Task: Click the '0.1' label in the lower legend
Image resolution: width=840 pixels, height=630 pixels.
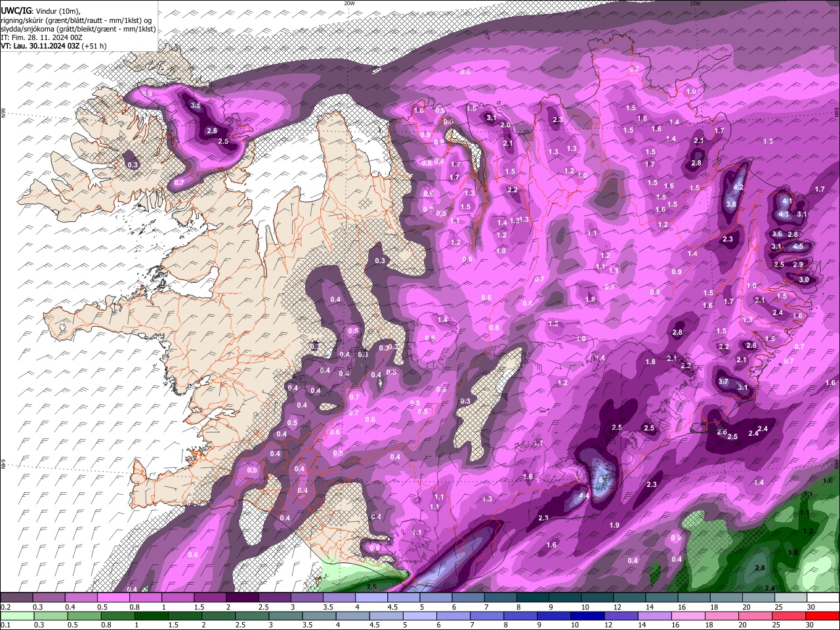Action: [5, 625]
